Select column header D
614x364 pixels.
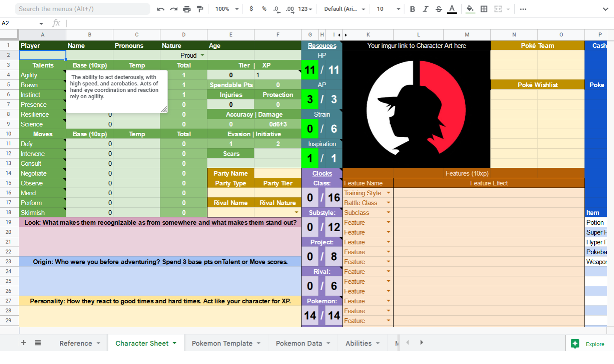click(x=184, y=35)
